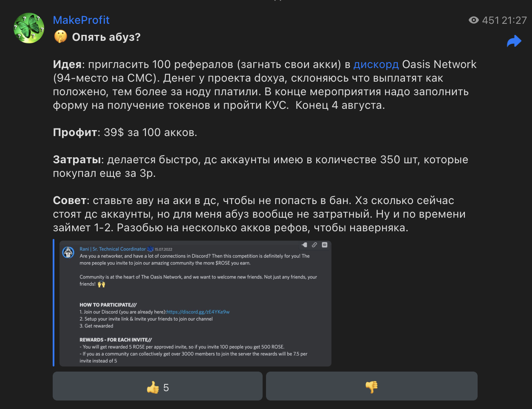Click Rani's avatar in the Discord message

[x=68, y=252]
